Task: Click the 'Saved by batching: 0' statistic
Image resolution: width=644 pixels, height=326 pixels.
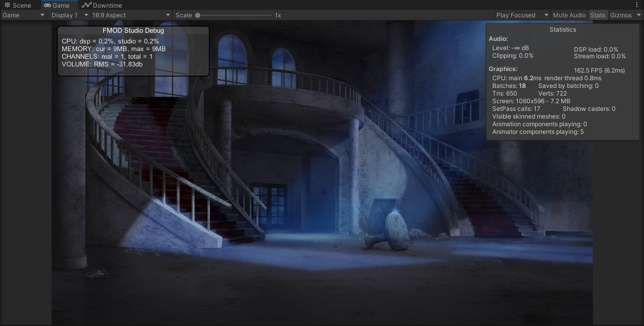Action: (x=568, y=86)
